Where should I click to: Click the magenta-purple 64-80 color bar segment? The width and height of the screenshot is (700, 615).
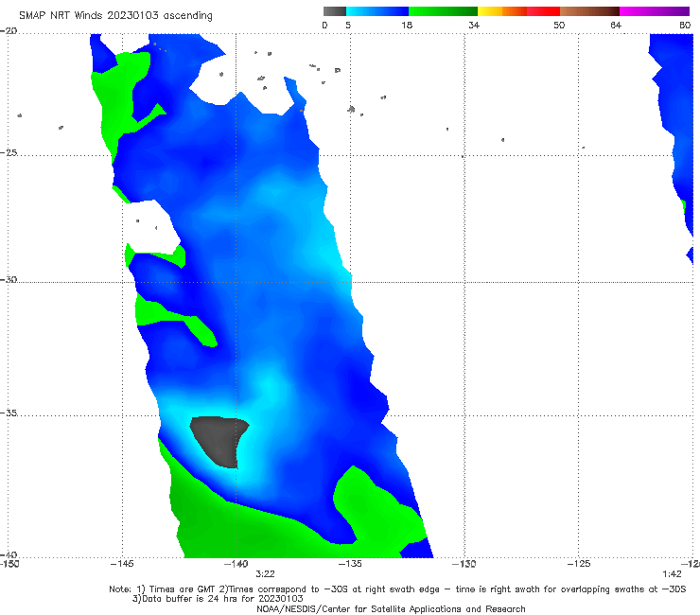(655, 11)
